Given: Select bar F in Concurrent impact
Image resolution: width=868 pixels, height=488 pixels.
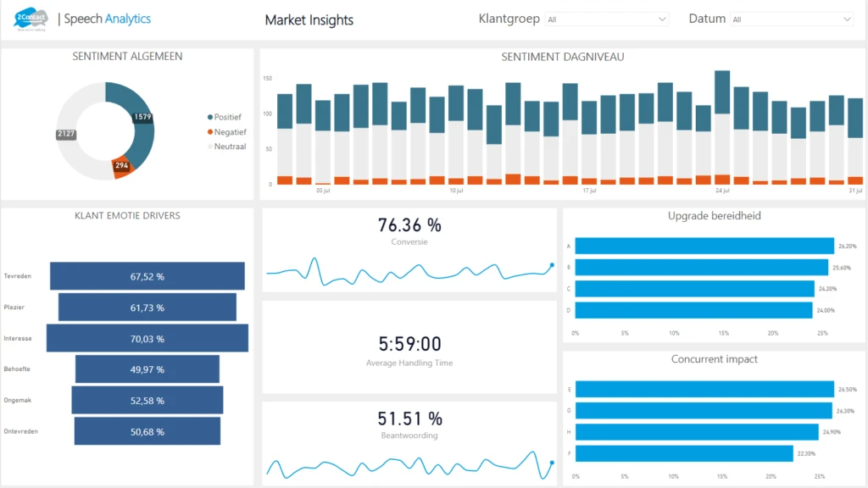Looking at the screenshot, I should coord(684,454).
